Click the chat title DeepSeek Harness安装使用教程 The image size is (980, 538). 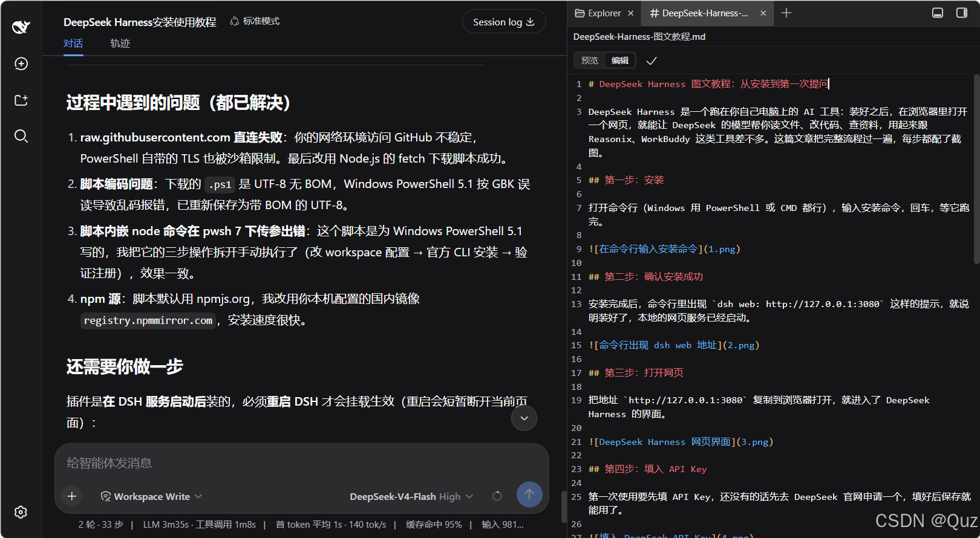point(140,22)
